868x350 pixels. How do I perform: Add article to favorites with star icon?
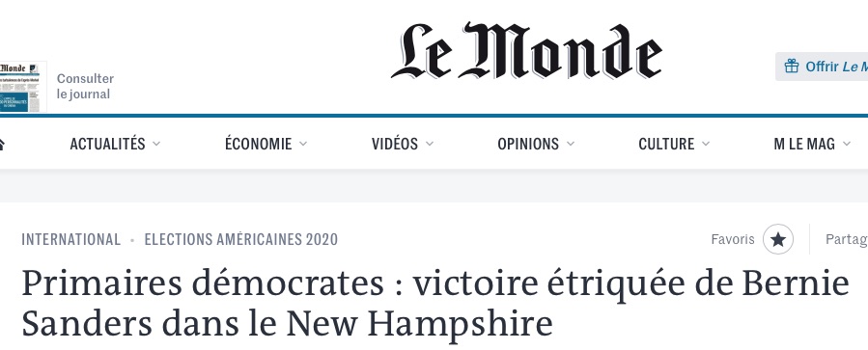(x=778, y=239)
